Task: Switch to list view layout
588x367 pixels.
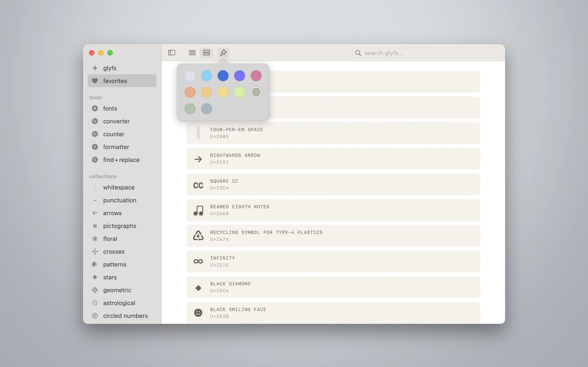Action: tap(206, 53)
